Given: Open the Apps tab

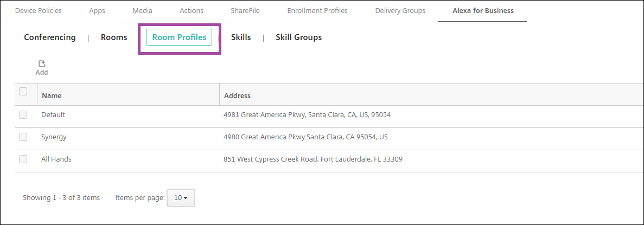Looking at the screenshot, I should click(97, 10).
